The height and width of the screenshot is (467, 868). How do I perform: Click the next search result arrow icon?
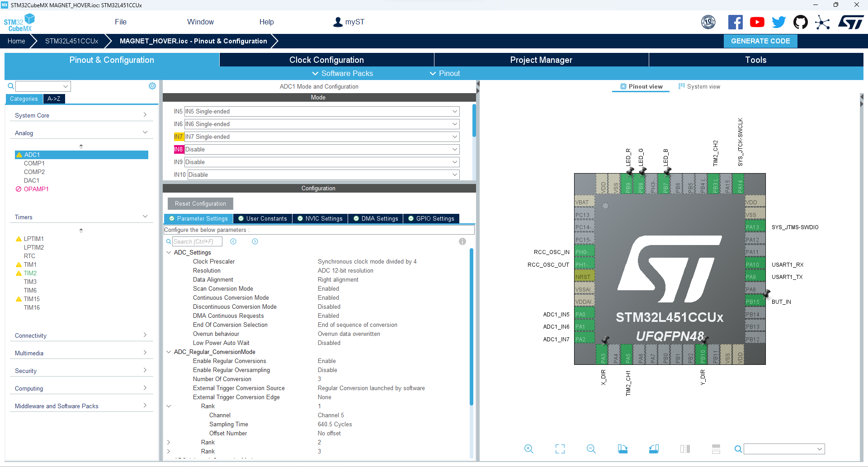click(255, 241)
